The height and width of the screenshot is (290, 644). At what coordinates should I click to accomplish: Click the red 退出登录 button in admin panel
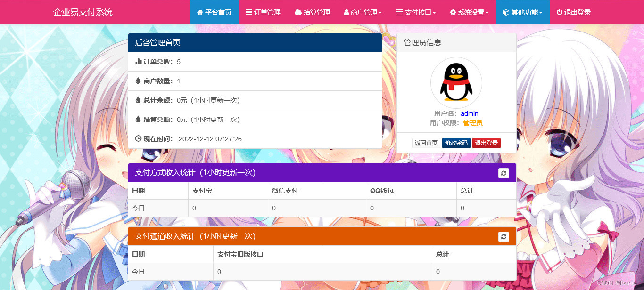tap(487, 143)
